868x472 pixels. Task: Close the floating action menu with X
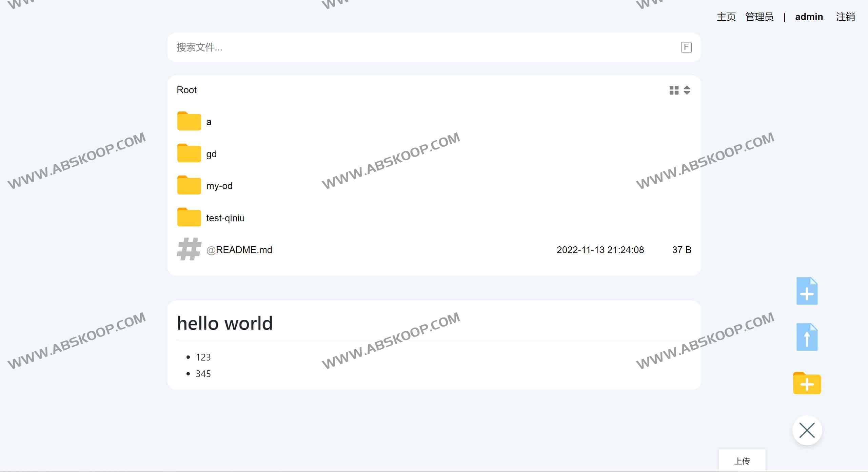point(807,430)
